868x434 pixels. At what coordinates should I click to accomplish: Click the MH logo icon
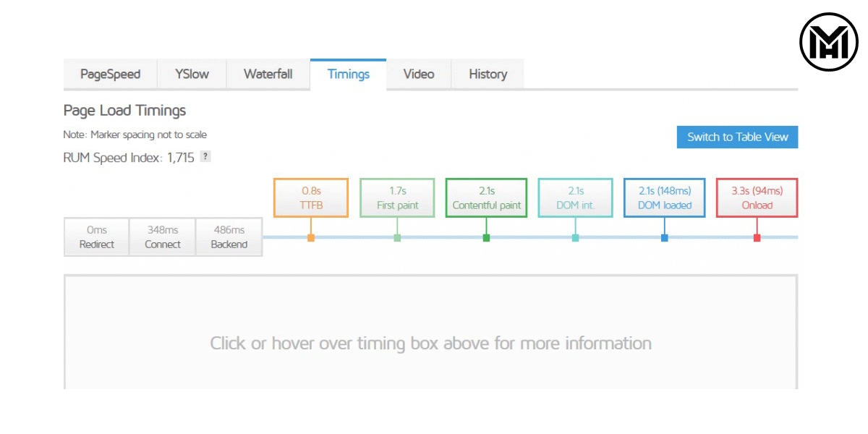[828, 42]
